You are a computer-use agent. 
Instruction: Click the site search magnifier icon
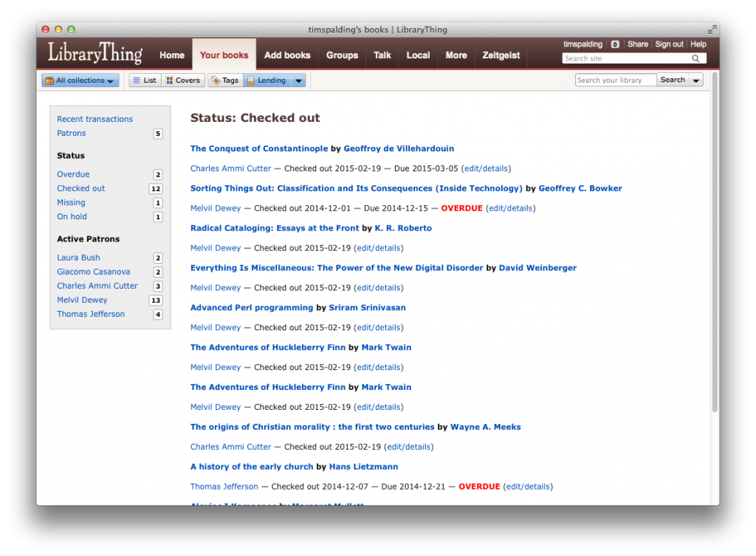[695, 58]
